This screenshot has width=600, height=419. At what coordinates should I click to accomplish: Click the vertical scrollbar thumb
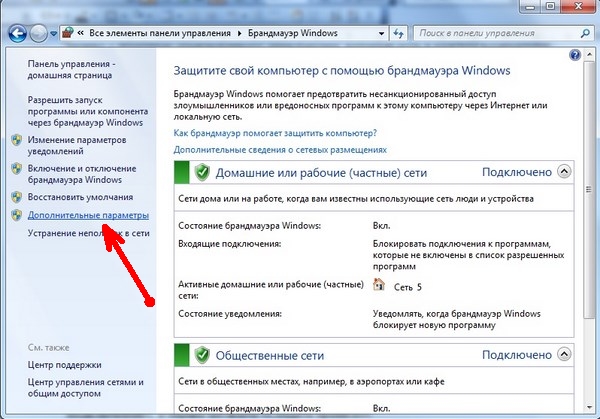pos(589,189)
